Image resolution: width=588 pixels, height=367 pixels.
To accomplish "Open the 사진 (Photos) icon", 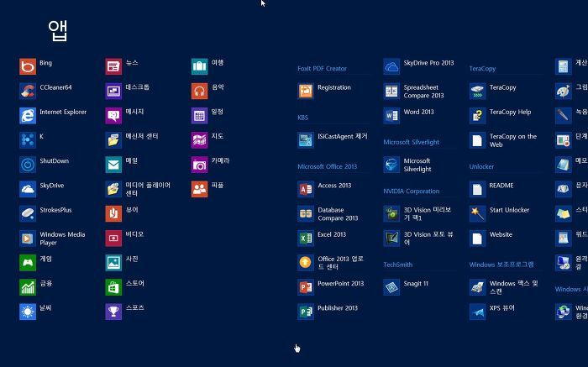I will [x=113, y=262].
